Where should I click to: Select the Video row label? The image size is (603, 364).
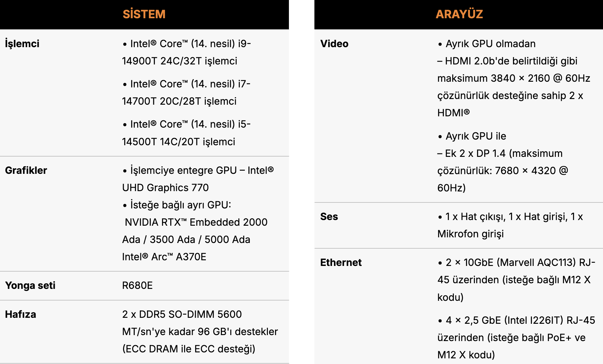tap(334, 44)
